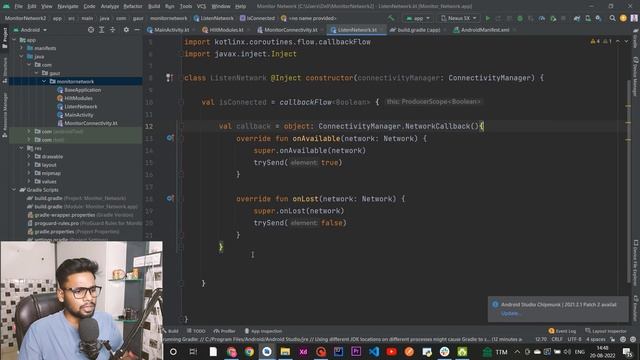Open BaseApplication in project tree

click(82, 90)
